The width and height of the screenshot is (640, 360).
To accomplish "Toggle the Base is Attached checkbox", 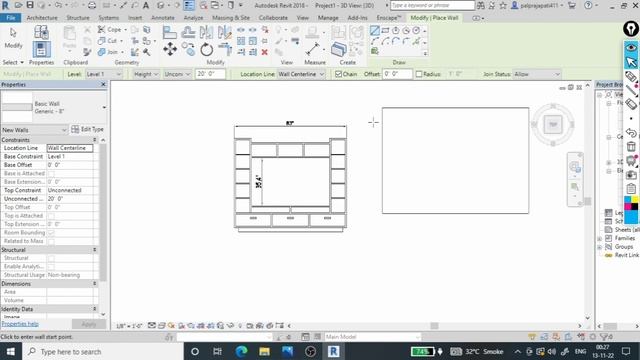I will [51, 173].
